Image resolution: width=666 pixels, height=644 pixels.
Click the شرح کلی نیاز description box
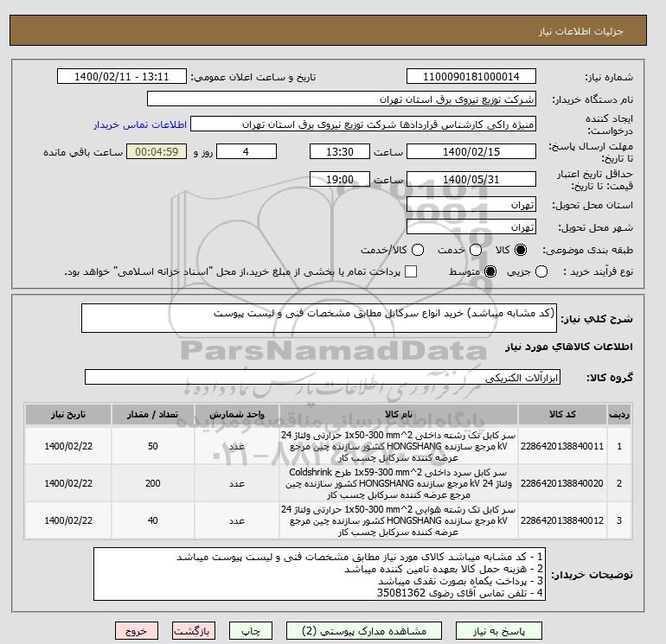[319, 318]
